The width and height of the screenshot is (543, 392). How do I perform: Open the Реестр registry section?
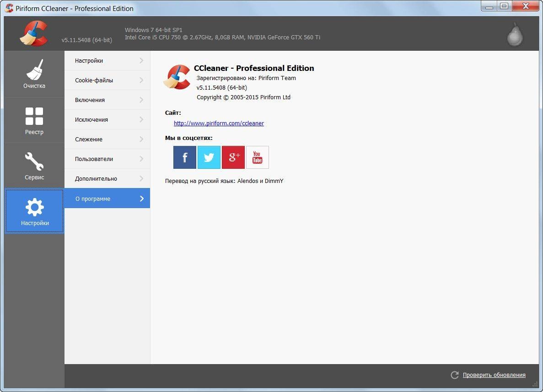(x=34, y=120)
